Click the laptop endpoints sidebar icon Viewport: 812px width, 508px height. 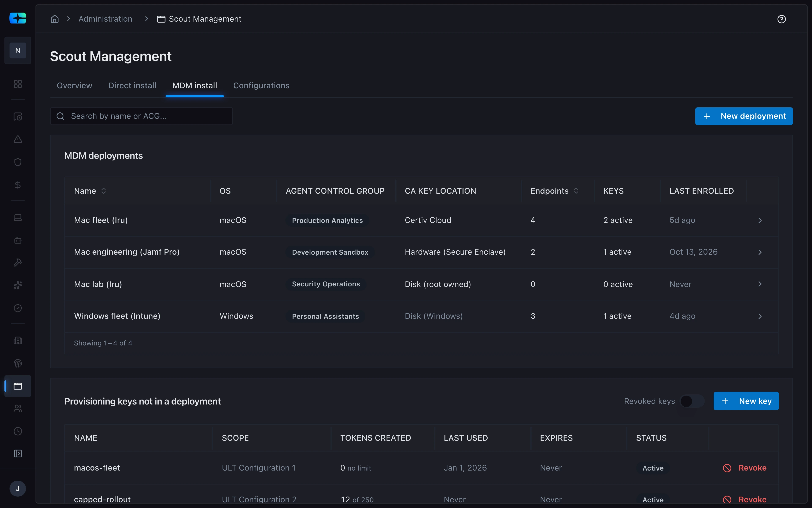pos(18,218)
